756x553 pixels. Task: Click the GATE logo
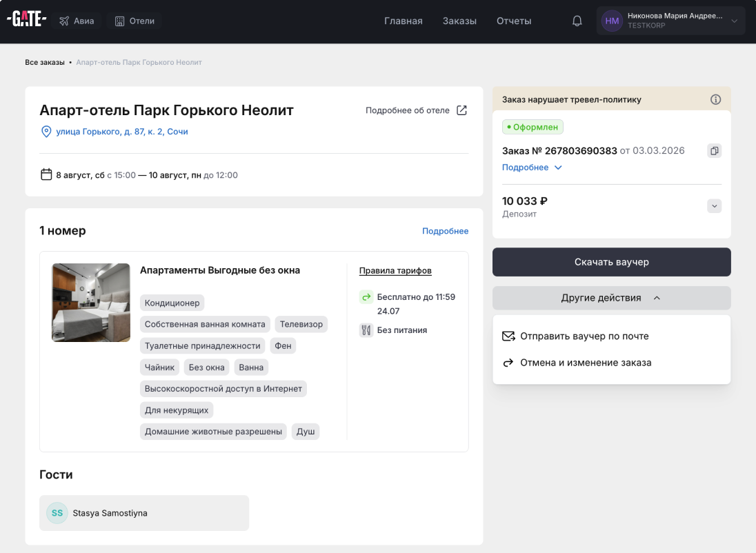coord(26,21)
